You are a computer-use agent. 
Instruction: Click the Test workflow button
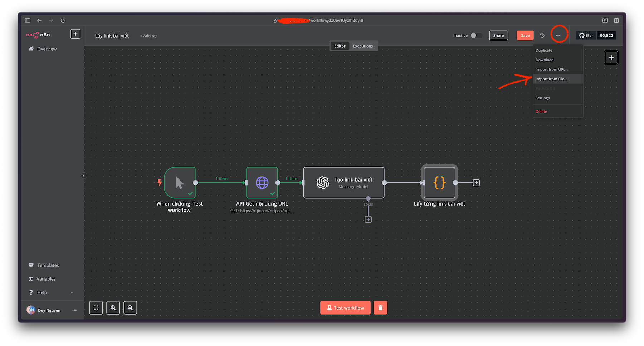click(345, 308)
